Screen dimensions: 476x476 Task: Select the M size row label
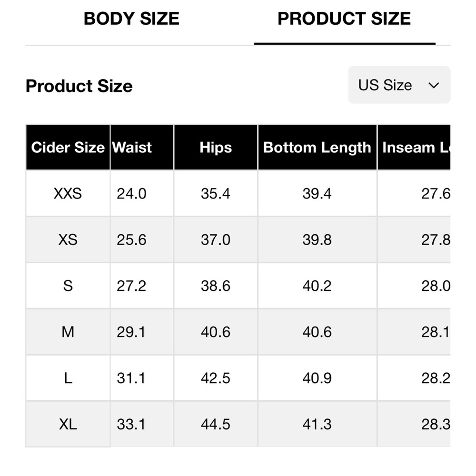[68, 332]
